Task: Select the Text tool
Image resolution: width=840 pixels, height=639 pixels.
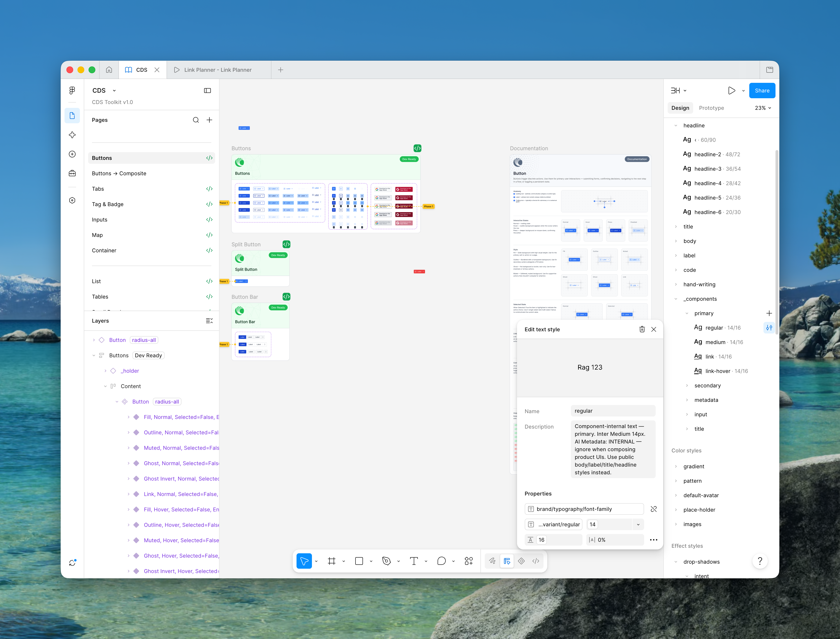Action: tap(414, 561)
